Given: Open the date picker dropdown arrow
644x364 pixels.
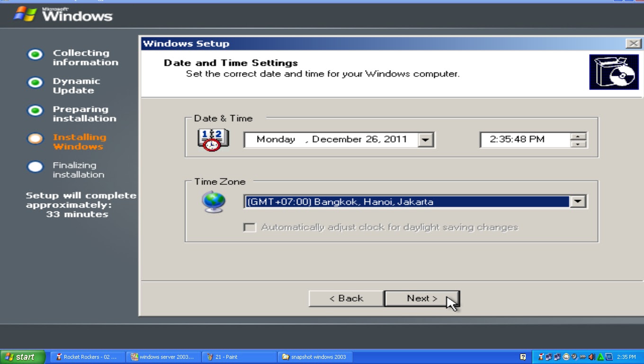Looking at the screenshot, I should pyautogui.click(x=426, y=140).
